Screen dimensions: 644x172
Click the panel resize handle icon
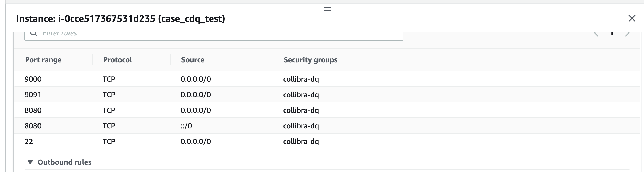(x=327, y=9)
